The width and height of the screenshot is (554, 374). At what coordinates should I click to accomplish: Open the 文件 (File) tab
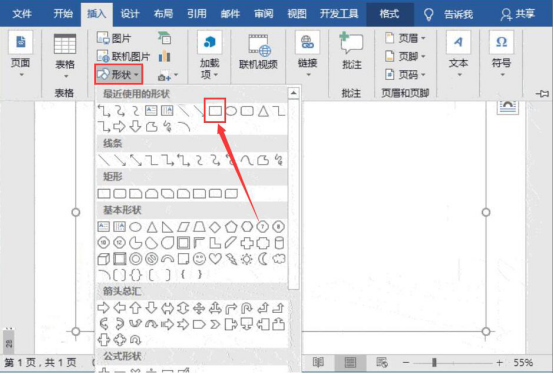click(22, 14)
